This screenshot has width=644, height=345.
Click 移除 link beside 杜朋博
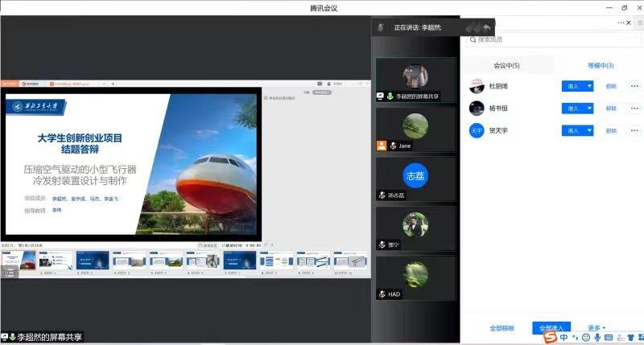611,86
